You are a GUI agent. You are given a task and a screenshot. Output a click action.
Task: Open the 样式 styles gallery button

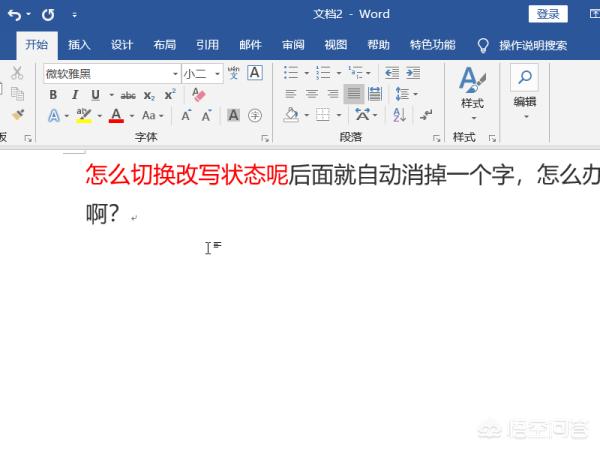click(472, 90)
